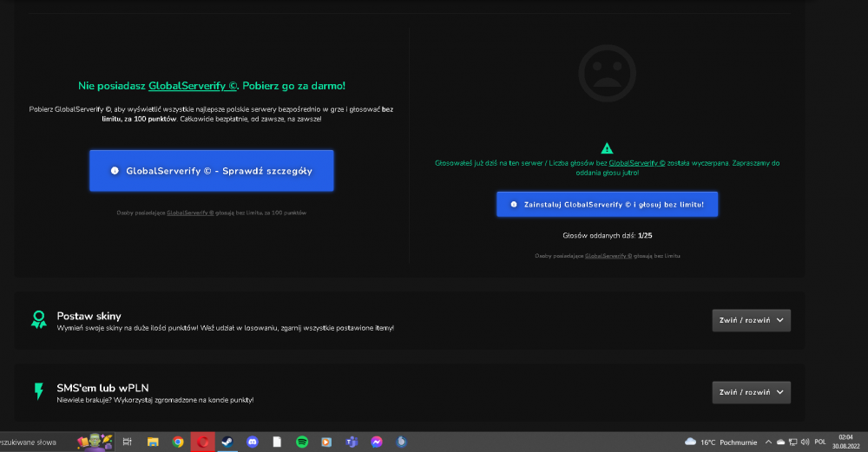Click the Głosów oddanych dziś: 1/25 text
The image size is (868, 452).
tap(608, 236)
